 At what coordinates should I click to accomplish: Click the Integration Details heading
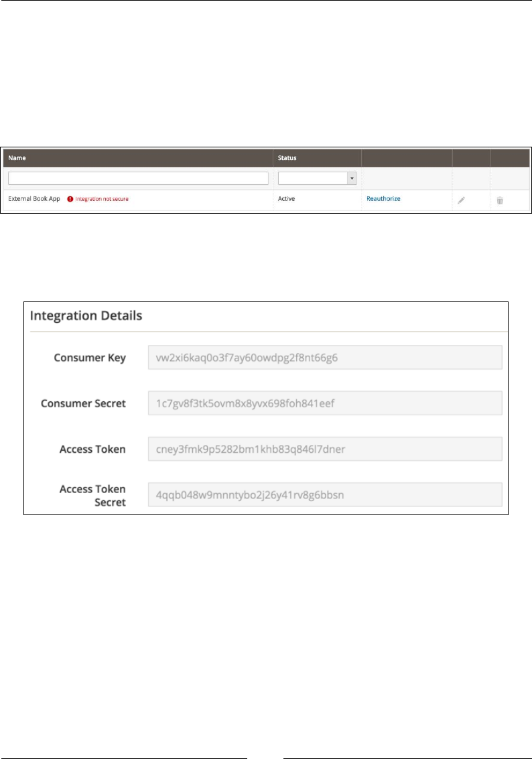point(86,316)
